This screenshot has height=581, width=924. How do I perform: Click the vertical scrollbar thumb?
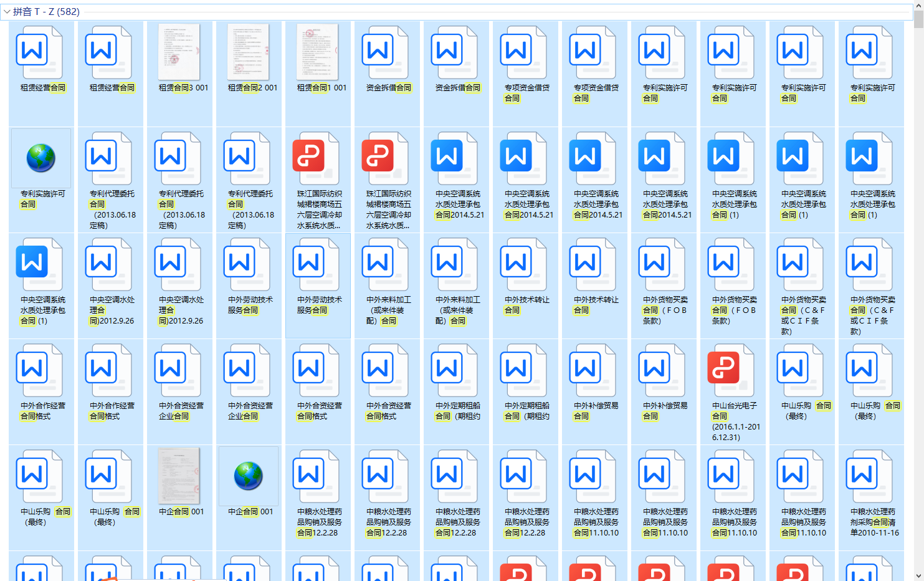pyautogui.click(x=918, y=19)
